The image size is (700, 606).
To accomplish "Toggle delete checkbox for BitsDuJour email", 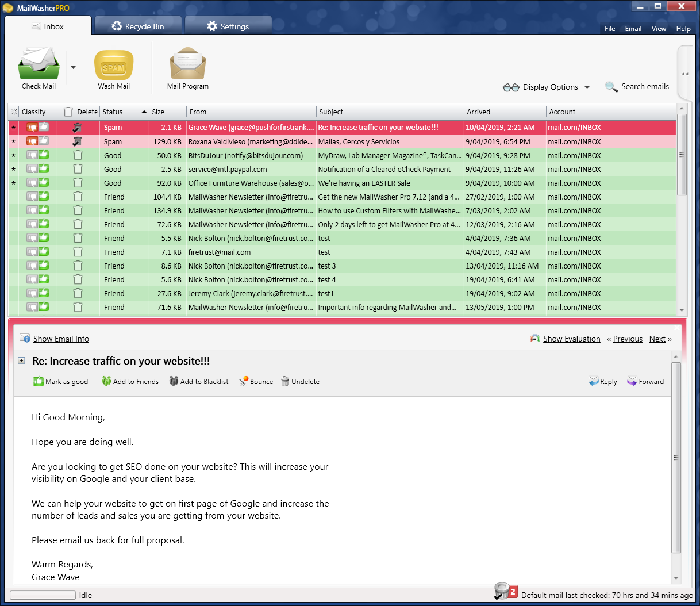I will [x=78, y=155].
